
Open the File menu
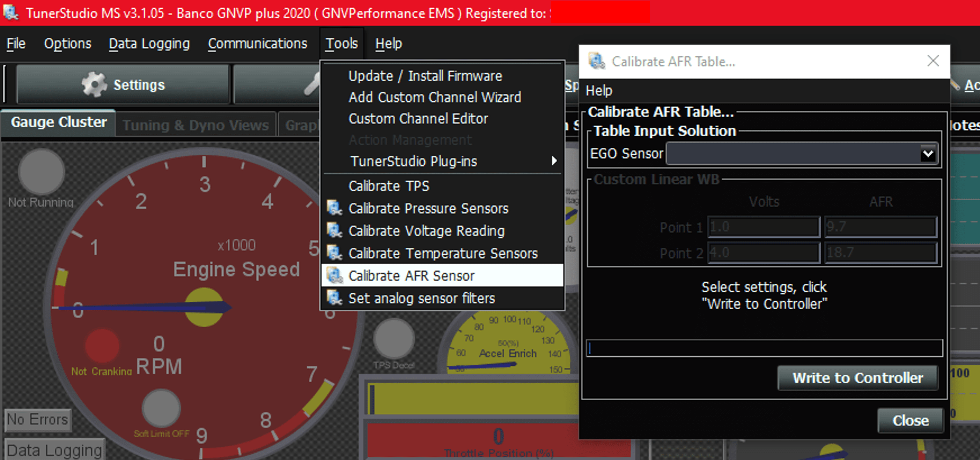click(16, 44)
